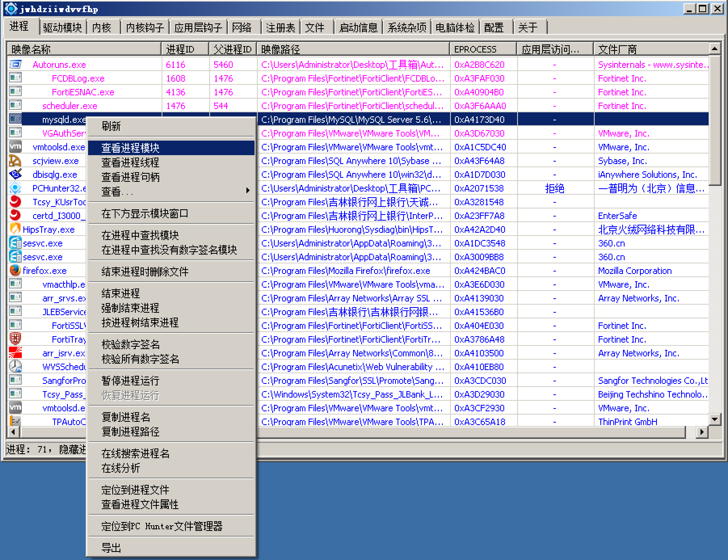This screenshot has width=728, height=560.
Task: Open the 应用层钩子 tab
Action: pos(198,27)
